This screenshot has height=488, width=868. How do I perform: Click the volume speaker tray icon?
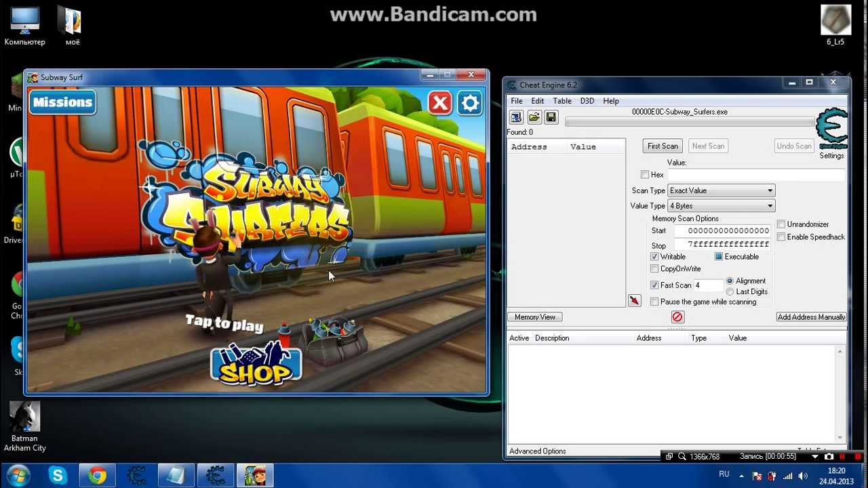pyautogui.click(x=803, y=476)
